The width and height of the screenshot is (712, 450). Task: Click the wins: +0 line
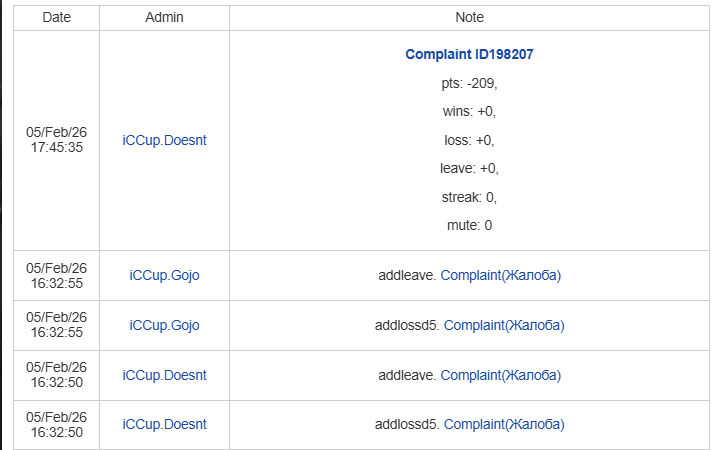pos(469,111)
